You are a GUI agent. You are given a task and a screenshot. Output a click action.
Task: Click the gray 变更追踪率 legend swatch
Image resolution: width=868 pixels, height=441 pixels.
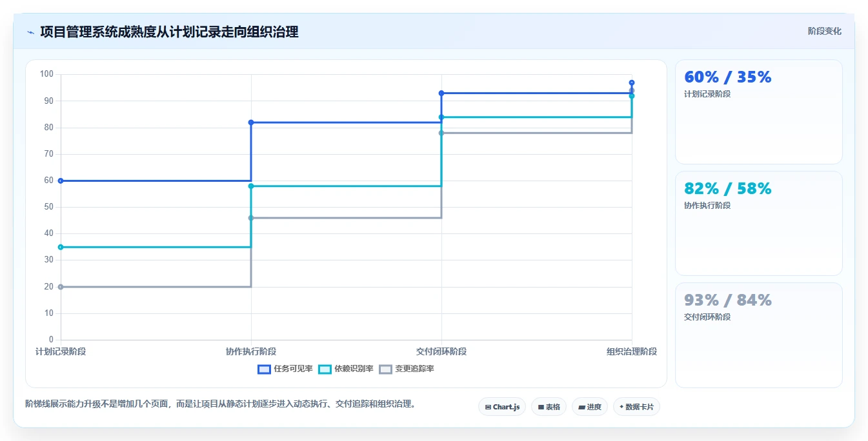[x=385, y=369]
